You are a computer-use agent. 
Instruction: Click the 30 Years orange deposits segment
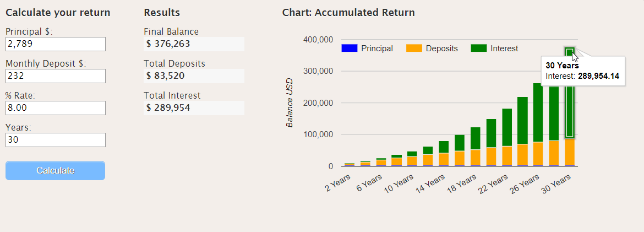tap(569, 152)
